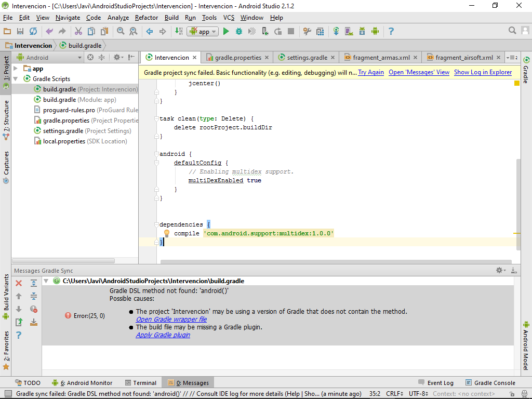The width and height of the screenshot is (532, 399).
Task: Open the Terminal tool button
Action: (x=141, y=383)
